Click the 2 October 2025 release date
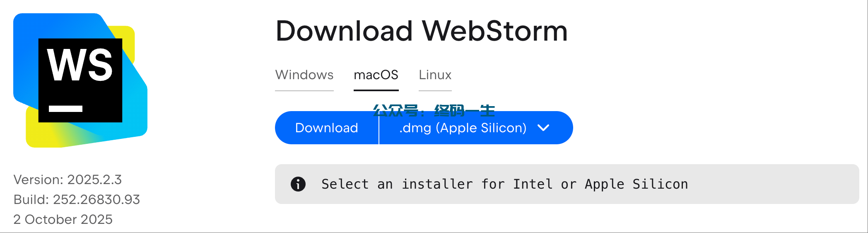The width and height of the screenshot is (868, 233). 63,219
